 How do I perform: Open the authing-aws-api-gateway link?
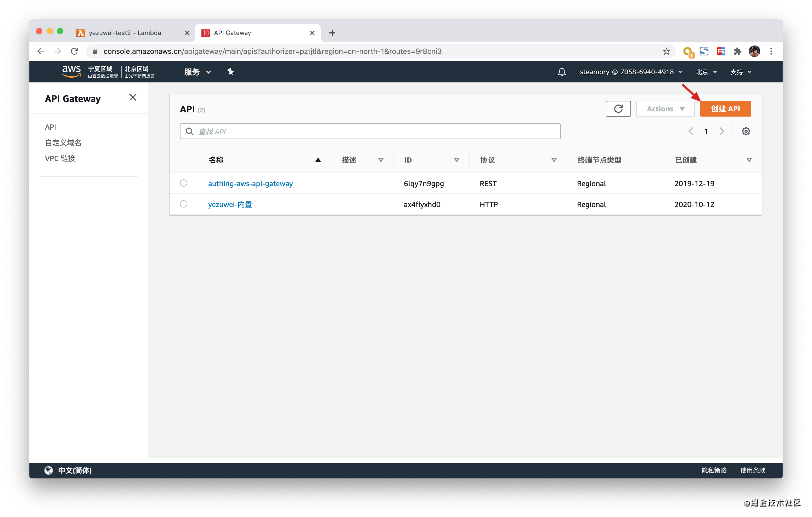[x=250, y=183]
